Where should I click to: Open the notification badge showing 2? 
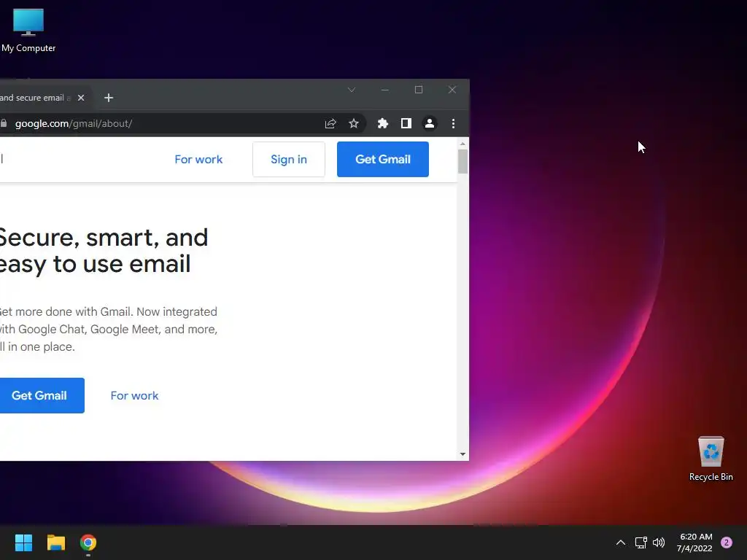[726, 542]
